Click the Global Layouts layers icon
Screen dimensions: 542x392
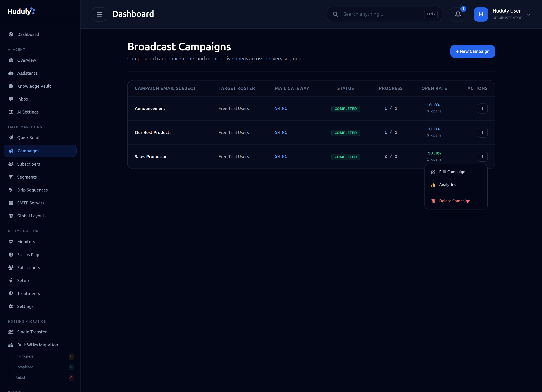(11, 216)
